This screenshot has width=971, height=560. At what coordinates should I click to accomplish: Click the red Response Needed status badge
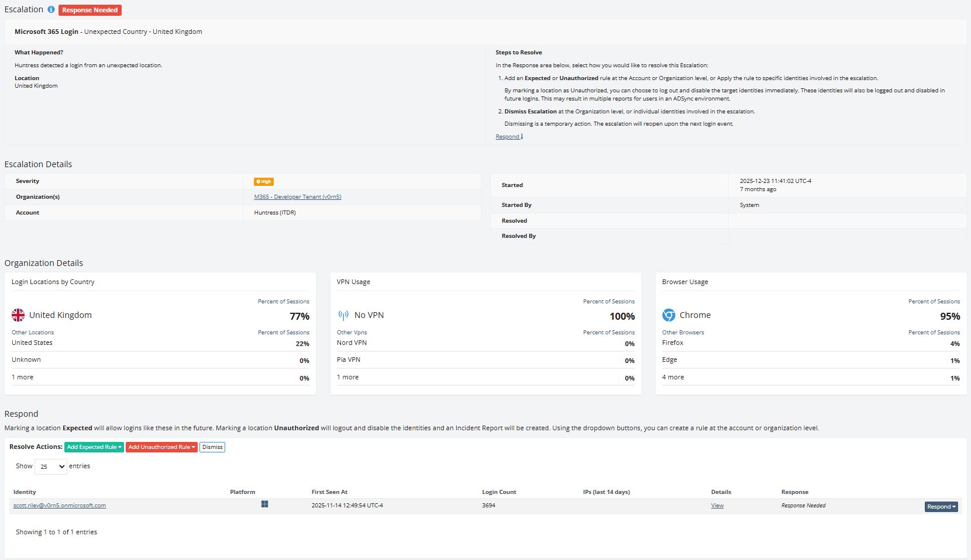point(90,10)
